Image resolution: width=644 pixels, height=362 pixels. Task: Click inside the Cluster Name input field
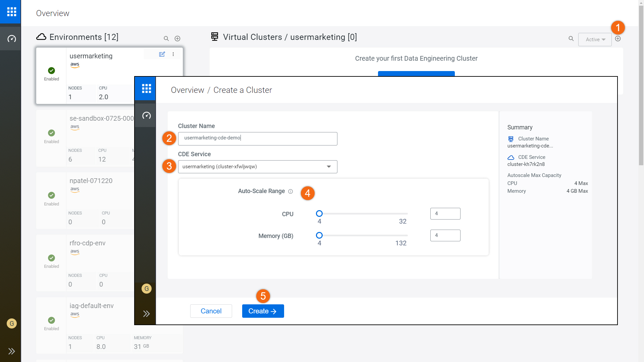(x=257, y=138)
